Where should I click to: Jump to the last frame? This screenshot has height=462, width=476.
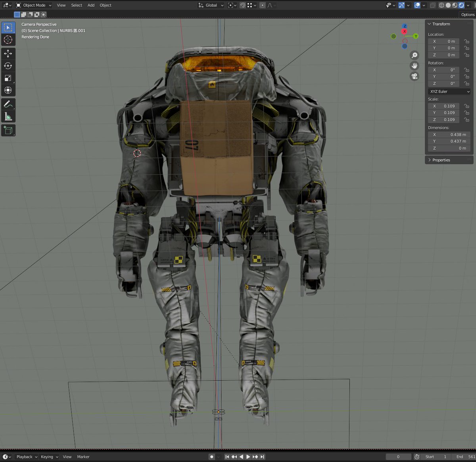[x=262, y=457]
